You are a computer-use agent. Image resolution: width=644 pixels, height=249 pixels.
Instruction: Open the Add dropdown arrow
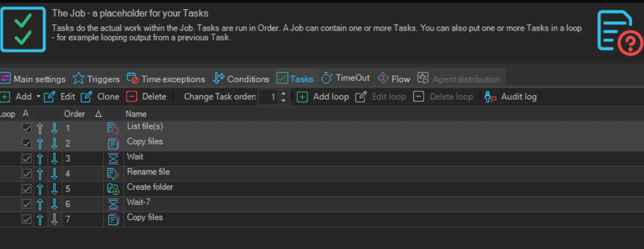[x=38, y=97]
